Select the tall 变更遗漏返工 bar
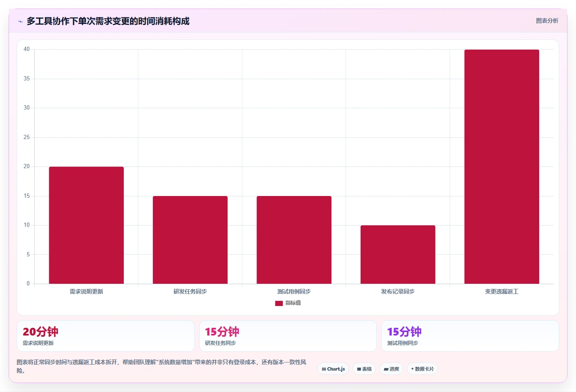Image resolution: width=576 pixels, height=392 pixels. click(x=501, y=166)
